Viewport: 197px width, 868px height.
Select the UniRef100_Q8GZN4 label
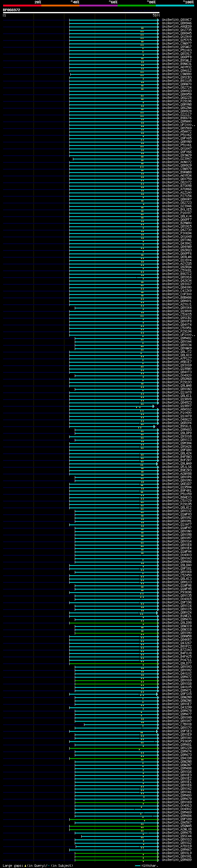[176, 108]
